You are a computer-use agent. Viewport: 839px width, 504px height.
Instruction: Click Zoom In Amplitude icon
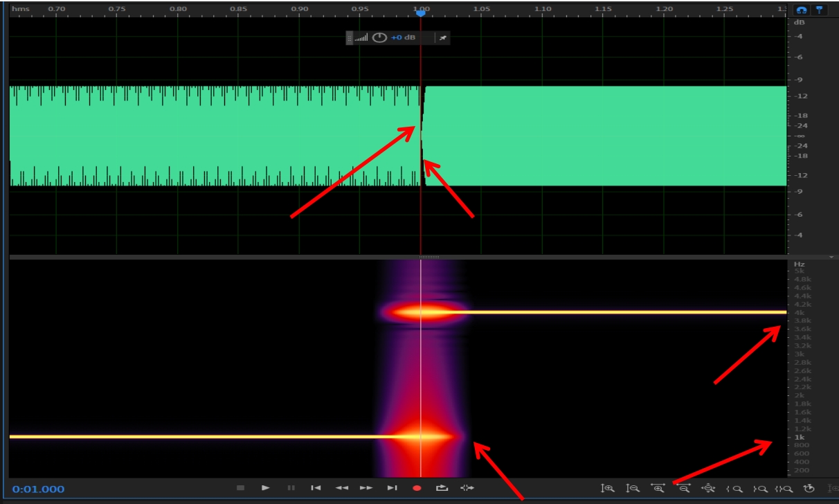click(608, 489)
